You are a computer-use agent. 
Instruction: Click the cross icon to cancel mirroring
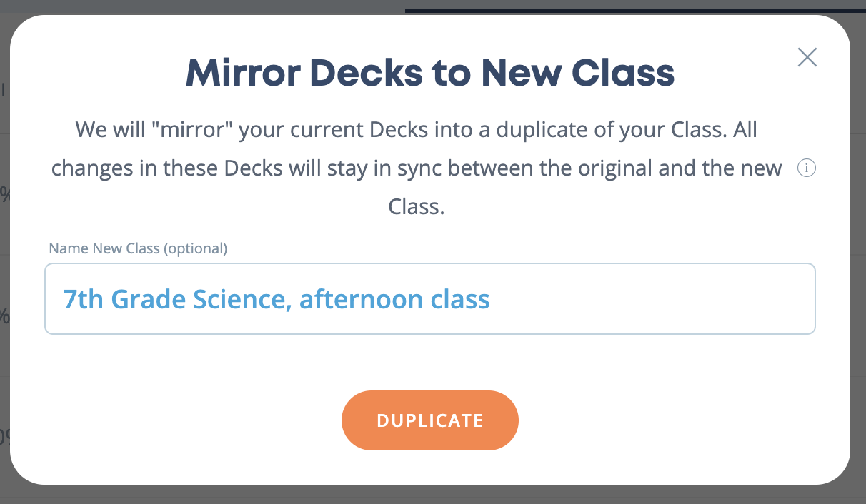click(x=807, y=57)
